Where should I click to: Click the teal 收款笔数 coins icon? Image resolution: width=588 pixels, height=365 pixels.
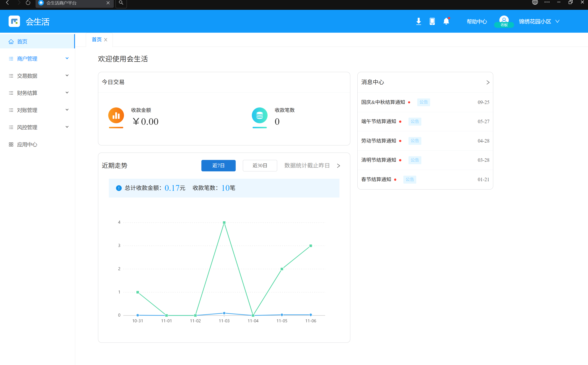click(x=259, y=115)
